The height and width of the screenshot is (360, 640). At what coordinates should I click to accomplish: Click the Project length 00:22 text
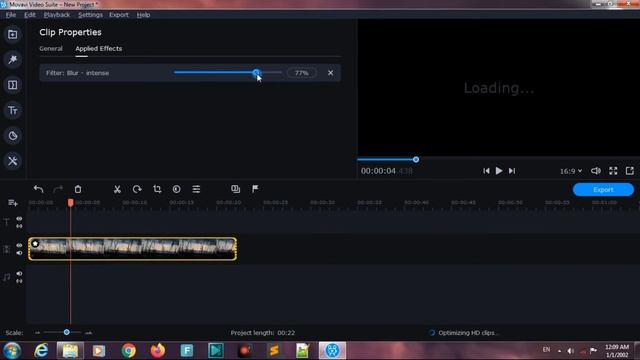(262, 333)
